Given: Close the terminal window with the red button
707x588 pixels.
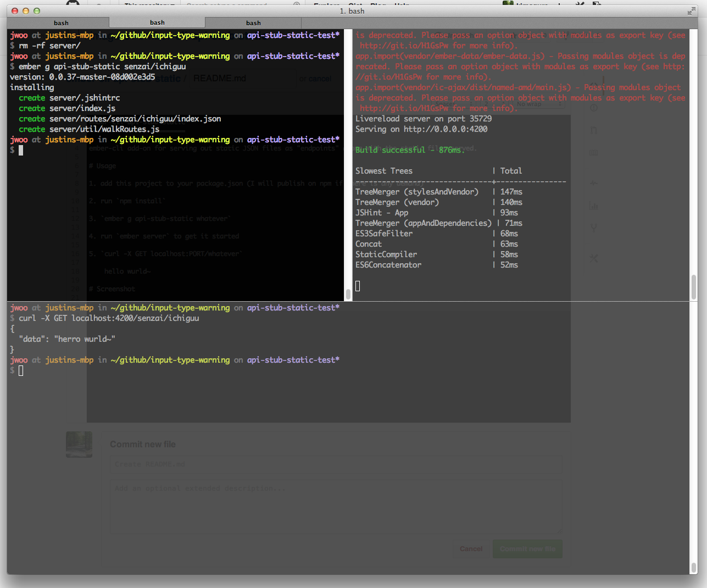Looking at the screenshot, I should point(15,11).
